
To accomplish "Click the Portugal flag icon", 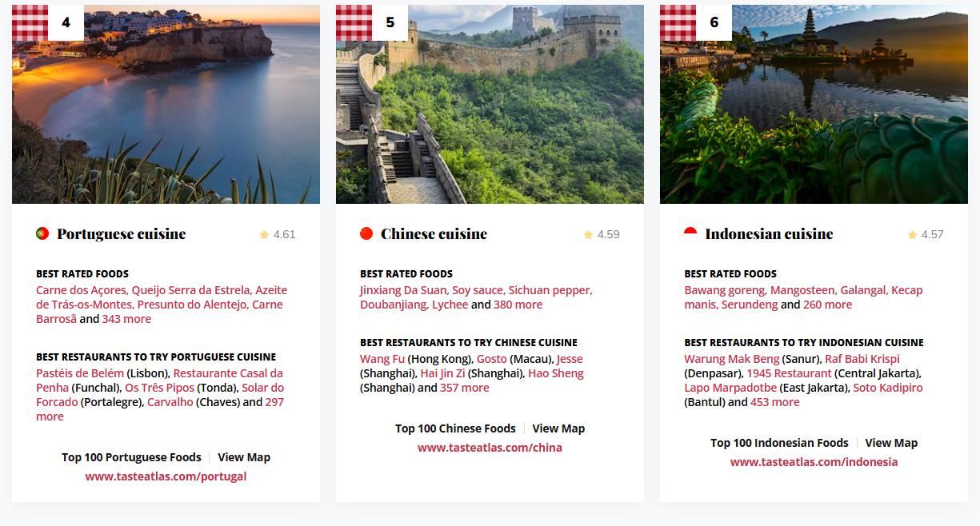I will [42, 233].
